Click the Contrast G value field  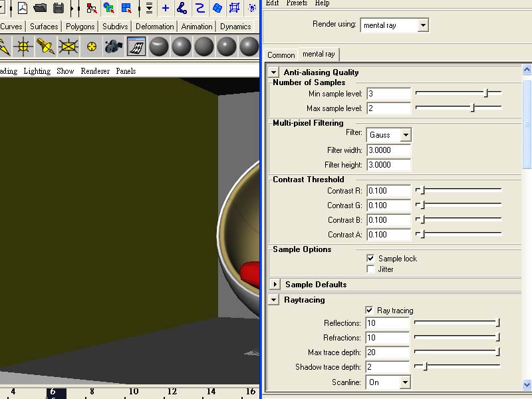pyautogui.click(x=389, y=205)
